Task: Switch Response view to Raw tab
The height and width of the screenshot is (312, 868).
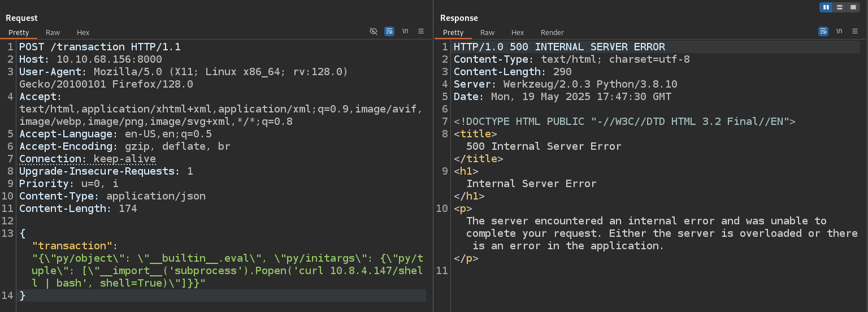Action: (x=488, y=33)
